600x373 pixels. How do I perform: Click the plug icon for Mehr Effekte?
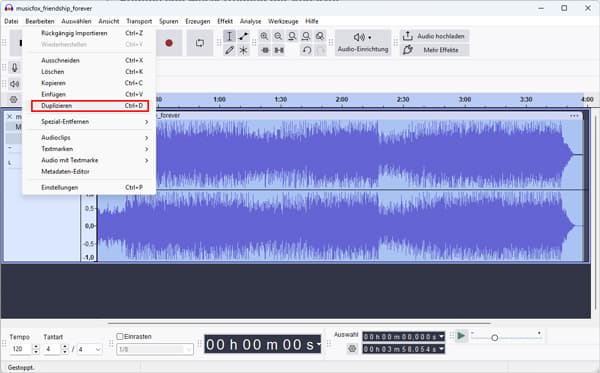(x=408, y=50)
